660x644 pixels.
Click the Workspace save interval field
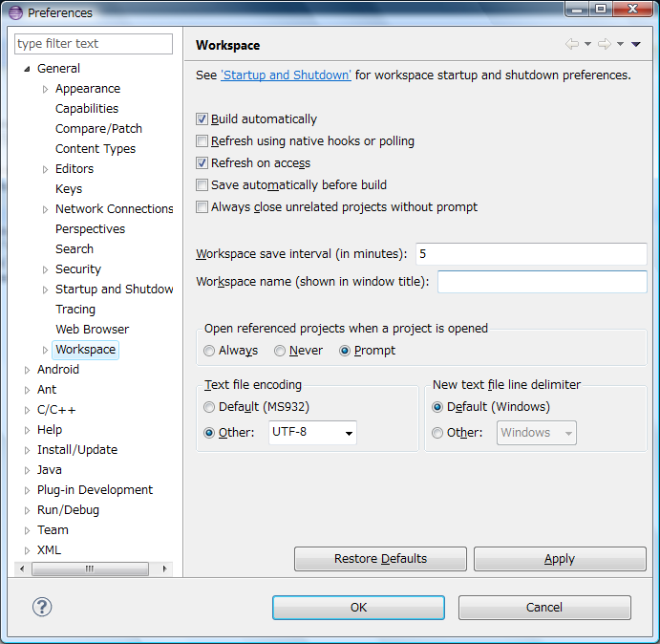tap(531, 254)
